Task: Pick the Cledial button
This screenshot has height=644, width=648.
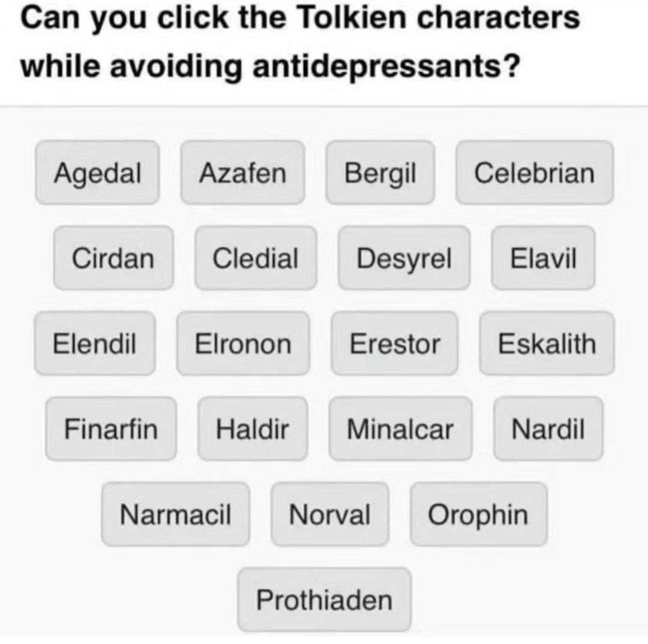Action: tap(256, 258)
